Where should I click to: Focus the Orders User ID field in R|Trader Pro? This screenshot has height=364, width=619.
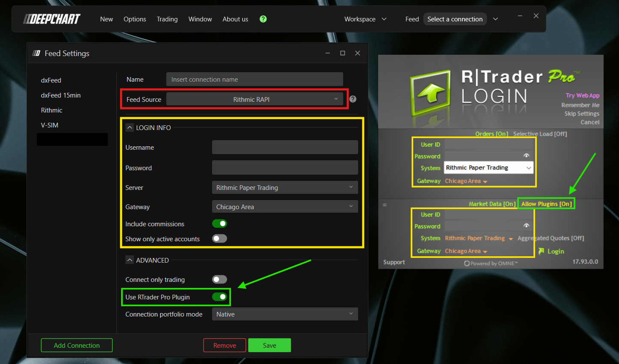[489, 144]
